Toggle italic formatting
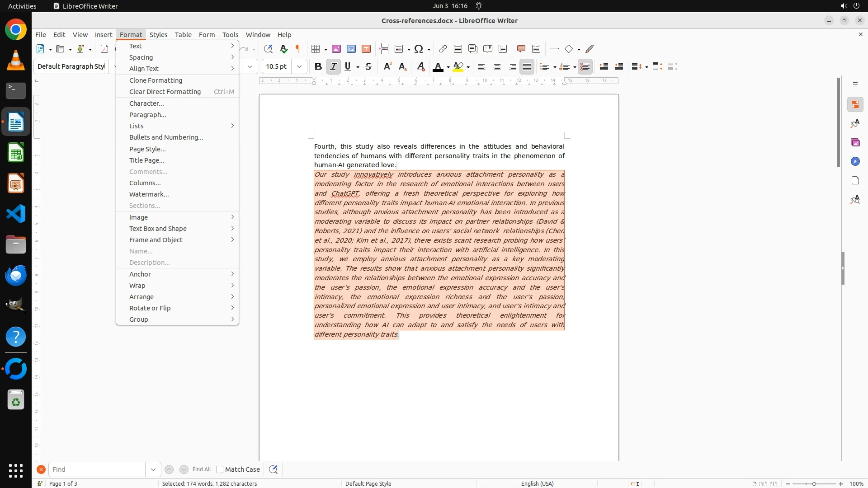 point(333,67)
